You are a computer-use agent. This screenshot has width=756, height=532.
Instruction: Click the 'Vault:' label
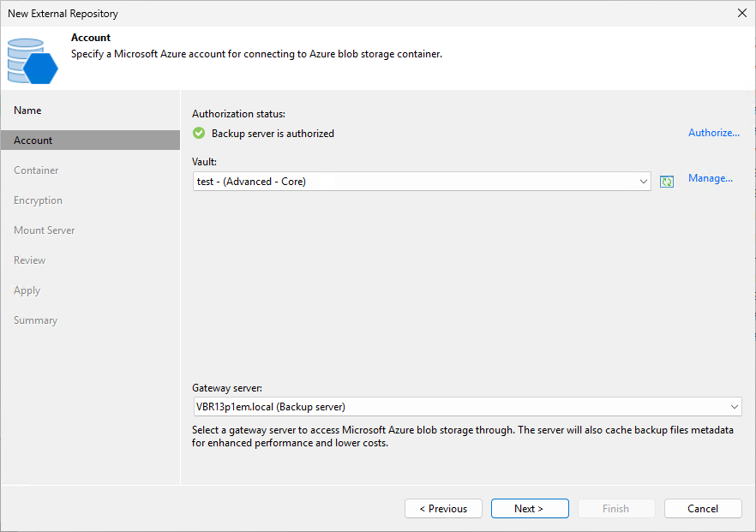204,162
